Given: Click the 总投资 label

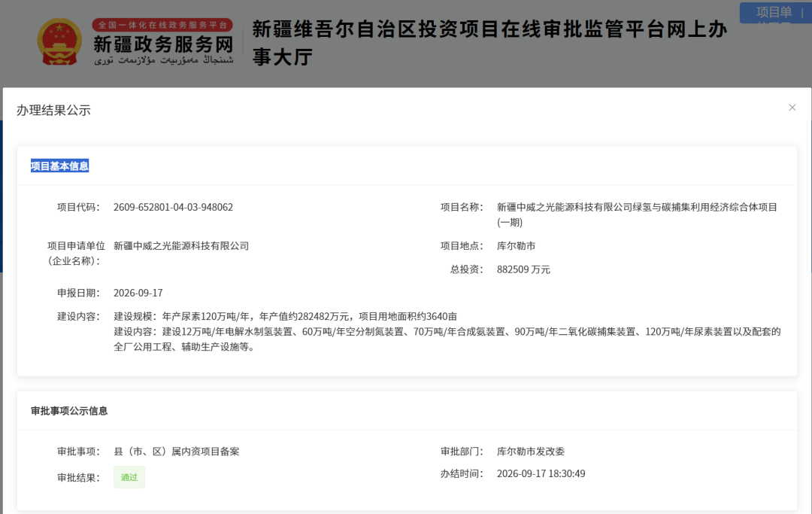Looking at the screenshot, I should click(466, 269).
